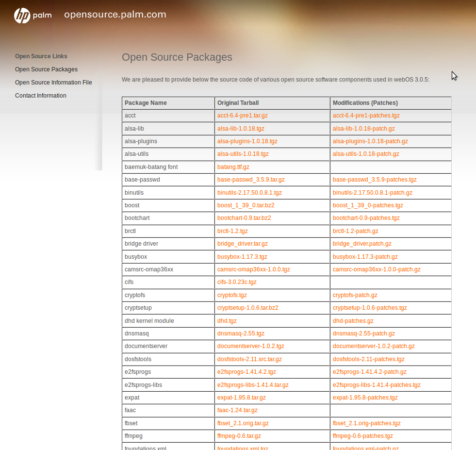Viewport: 476px width, 450px height.
Task: Download alsa-utils-1.0.18-patch.gz
Action: point(366,154)
